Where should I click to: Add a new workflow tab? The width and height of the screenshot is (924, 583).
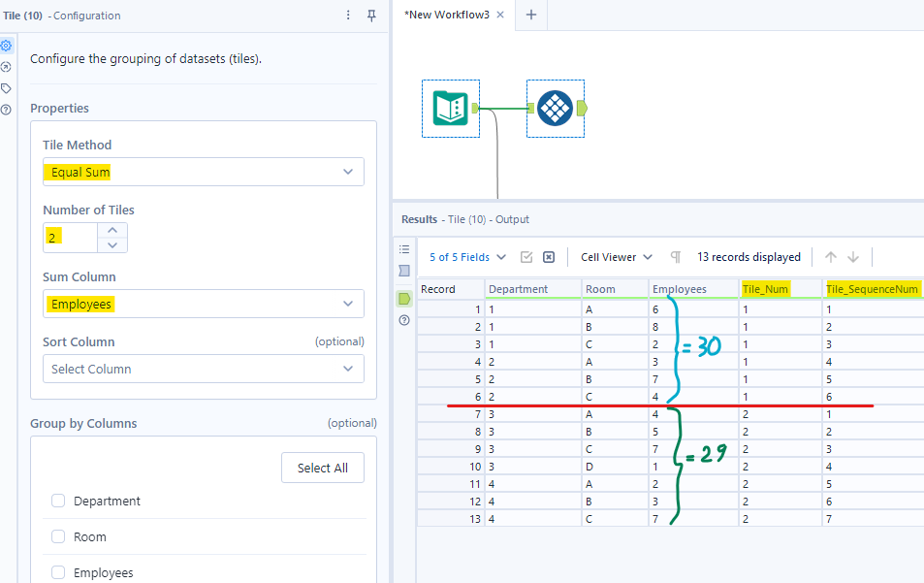point(530,15)
